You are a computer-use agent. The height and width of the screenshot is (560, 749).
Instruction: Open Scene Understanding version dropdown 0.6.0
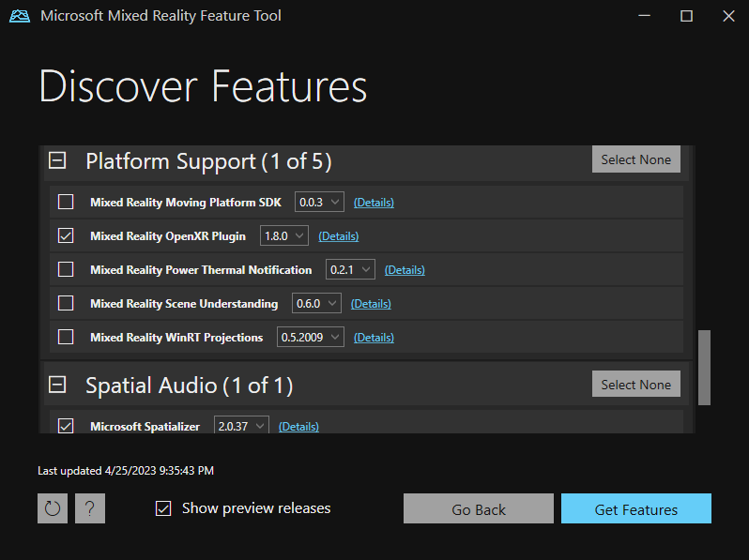point(316,303)
